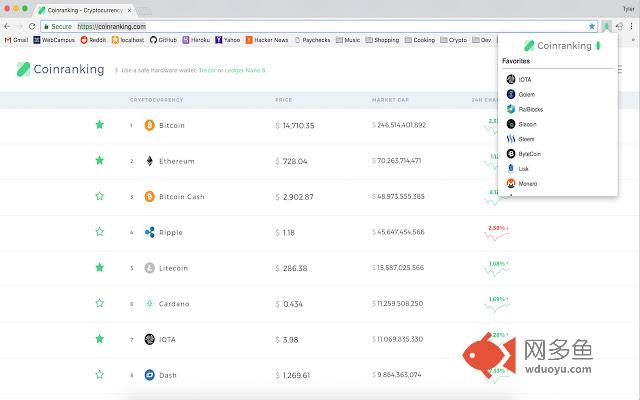Viewport: 640px width, 400px height.
Task: Expand the Shopping bookmarks folder
Action: (382, 40)
